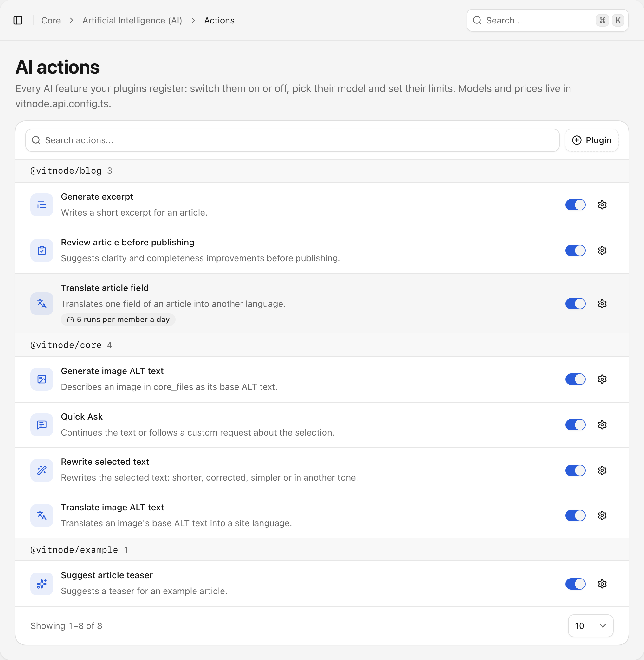This screenshot has width=644, height=660.
Task: Focus the Search actions field
Action: point(292,140)
